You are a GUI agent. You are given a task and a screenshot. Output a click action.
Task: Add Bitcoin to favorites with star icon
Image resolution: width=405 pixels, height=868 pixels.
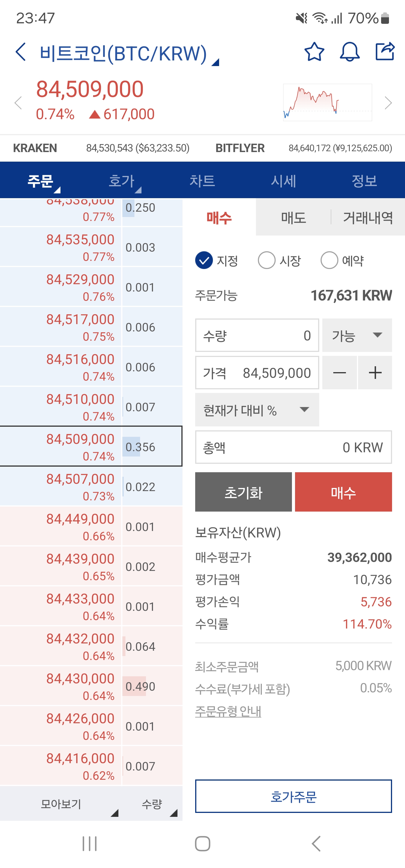point(314,52)
